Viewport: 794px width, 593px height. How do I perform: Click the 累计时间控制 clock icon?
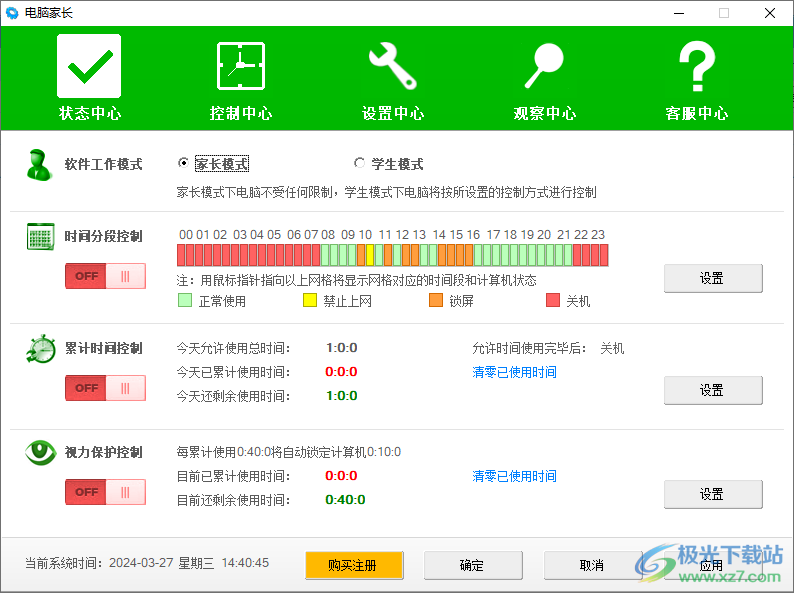point(40,349)
